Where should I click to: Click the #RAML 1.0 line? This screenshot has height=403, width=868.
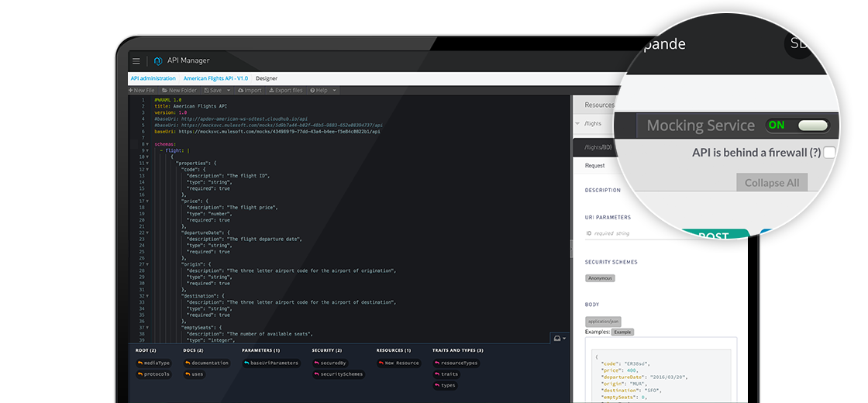(167, 100)
